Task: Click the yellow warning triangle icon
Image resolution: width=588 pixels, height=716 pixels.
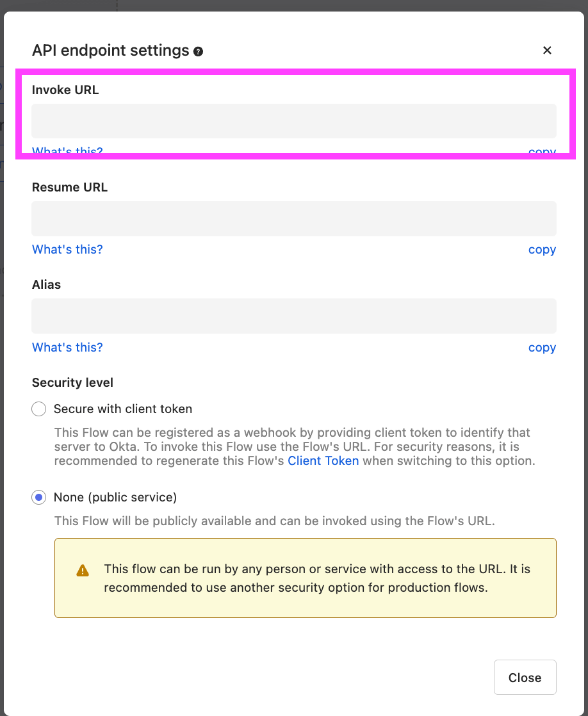Action: coord(83,571)
